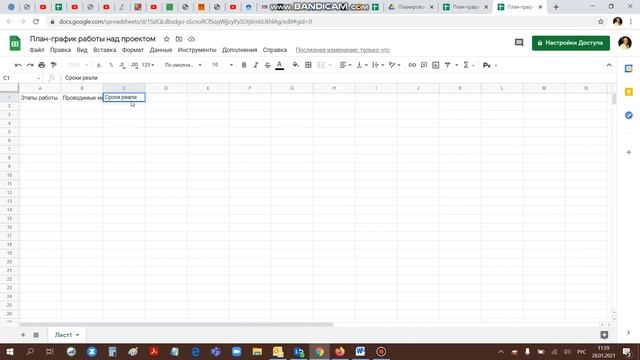Open Calendar in side panel

coord(629,69)
